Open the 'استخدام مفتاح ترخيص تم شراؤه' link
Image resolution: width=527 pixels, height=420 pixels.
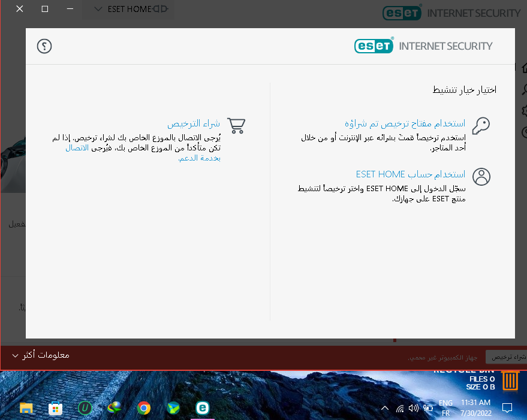405,123
